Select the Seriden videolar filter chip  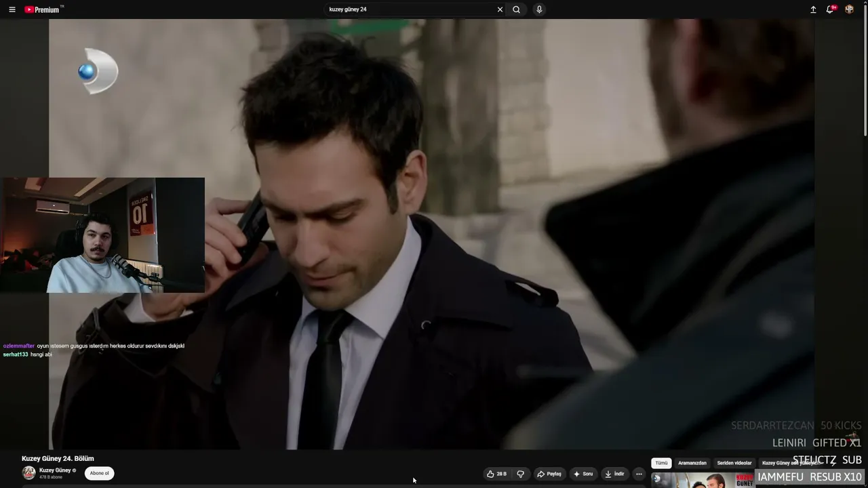(x=734, y=463)
